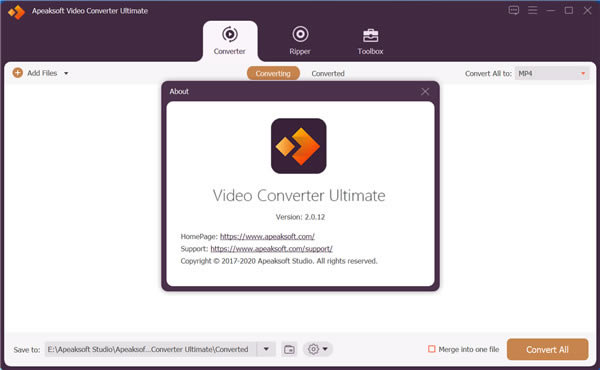Close the Apeaksoft Video Converter window

tap(587, 10)
